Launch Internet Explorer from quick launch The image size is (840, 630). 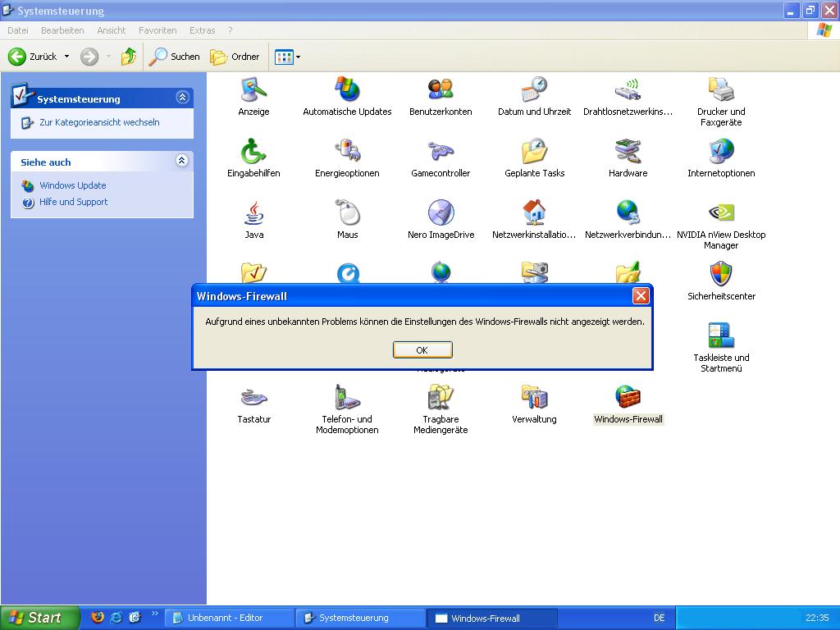116,617
